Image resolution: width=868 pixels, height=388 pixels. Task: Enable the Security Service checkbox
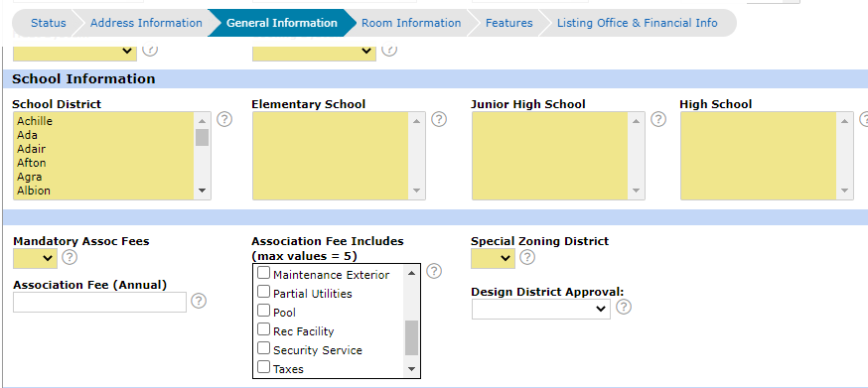(263, 348)
